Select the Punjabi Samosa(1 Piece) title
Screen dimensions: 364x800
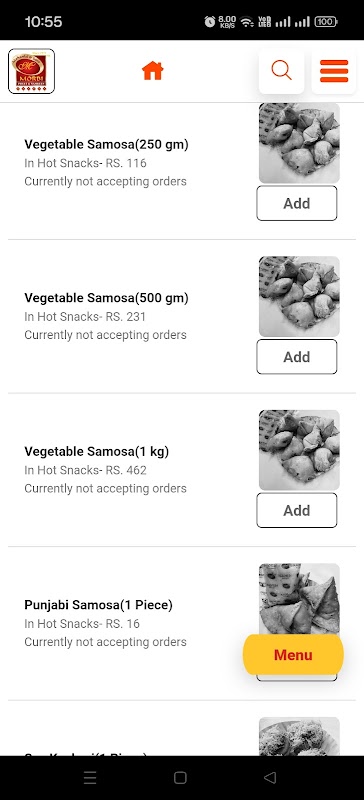pos(99,605)
